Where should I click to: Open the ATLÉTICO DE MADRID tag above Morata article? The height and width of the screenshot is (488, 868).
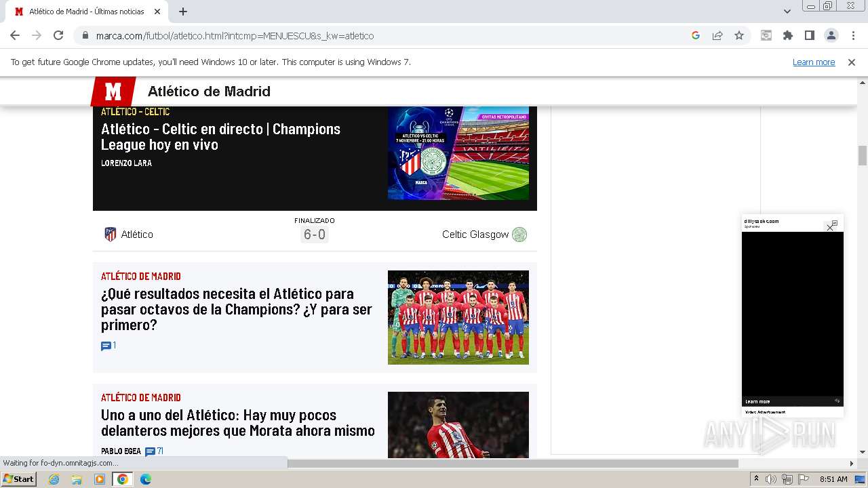[x=141, y=398]
